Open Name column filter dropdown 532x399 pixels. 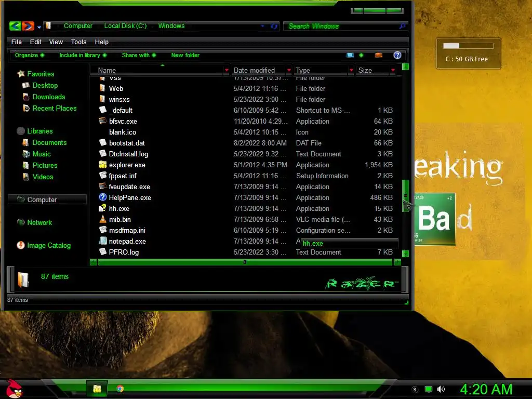click(x=227, y=70)
